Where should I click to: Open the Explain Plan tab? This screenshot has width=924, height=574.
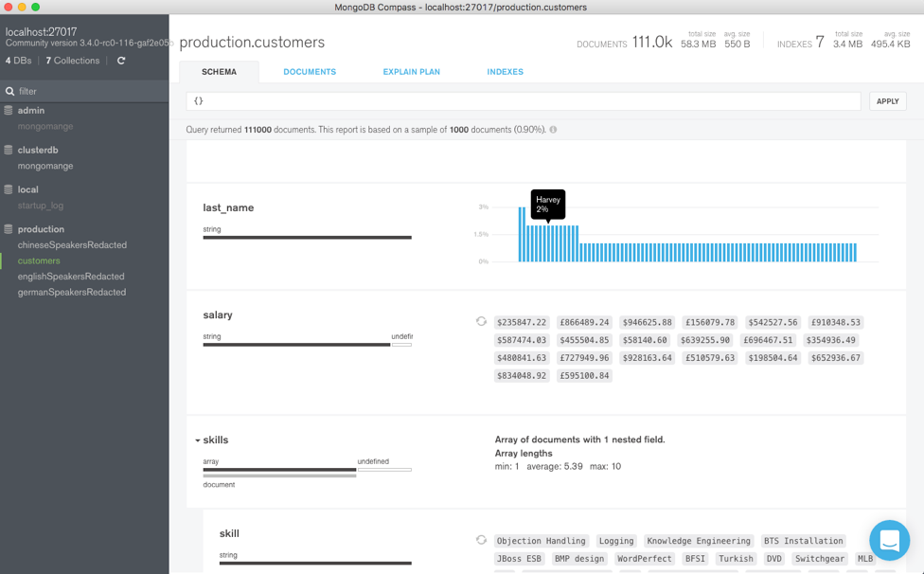point(411,72)
